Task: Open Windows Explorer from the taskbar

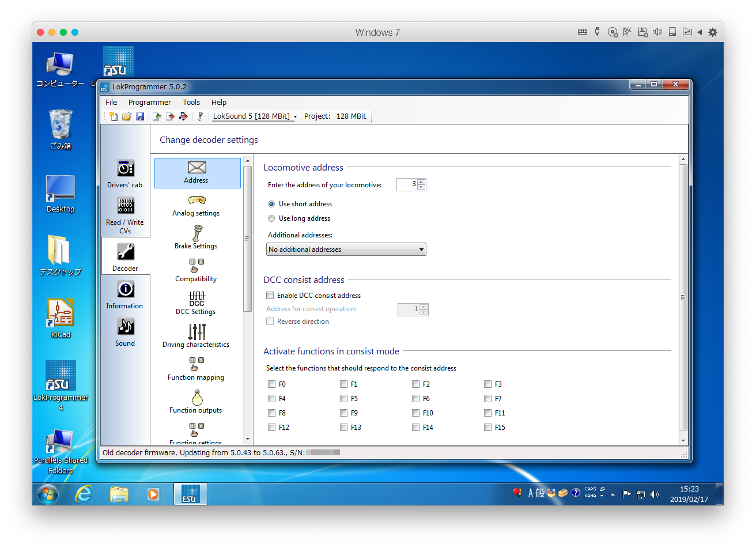Action: 119,494
